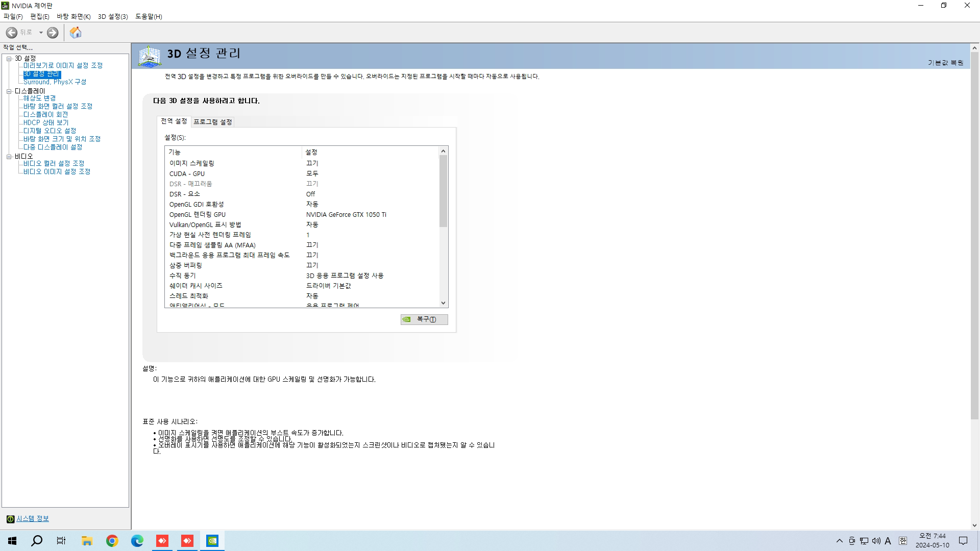Viewport: 980px width, 551px height.
Task: Select 디스플레이 회전 item
Action: click(x=45, y=115)
